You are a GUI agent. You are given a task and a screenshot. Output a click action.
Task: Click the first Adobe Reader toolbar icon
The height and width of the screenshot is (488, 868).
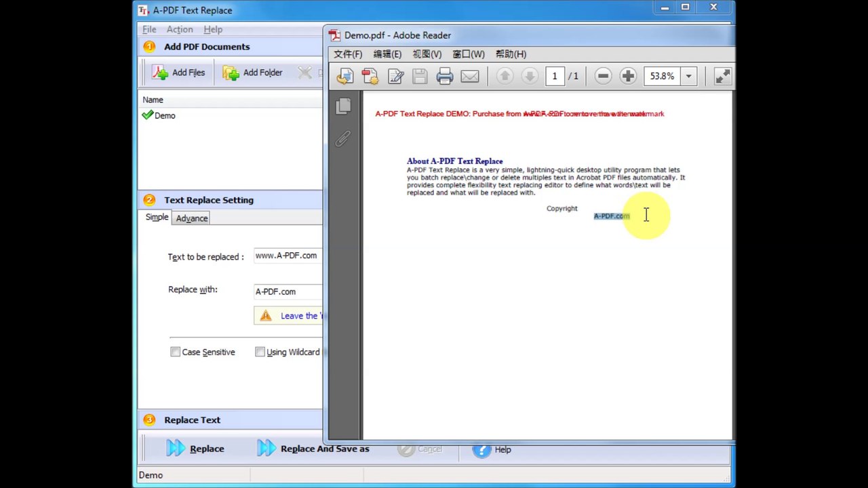coord(345,77)
